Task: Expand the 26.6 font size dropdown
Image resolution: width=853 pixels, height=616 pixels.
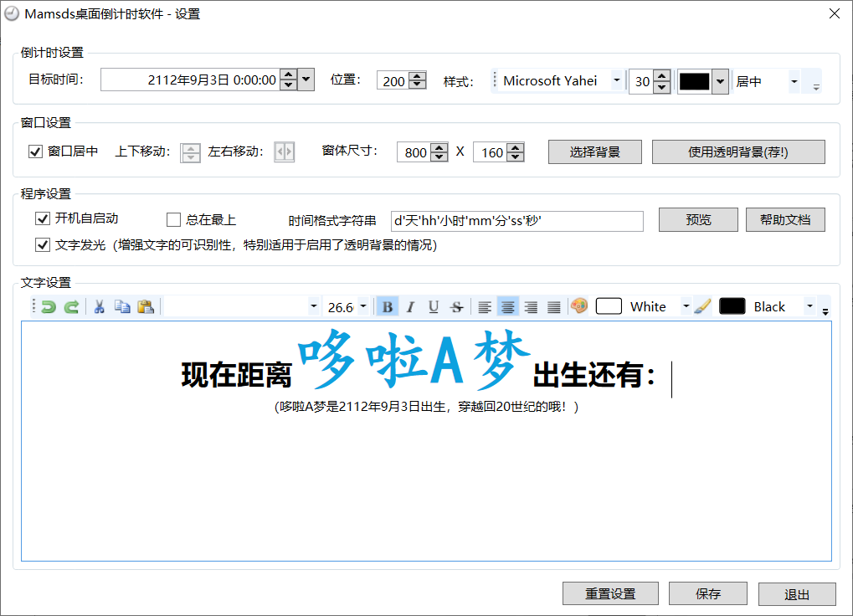Action: [x=363, y=306]
